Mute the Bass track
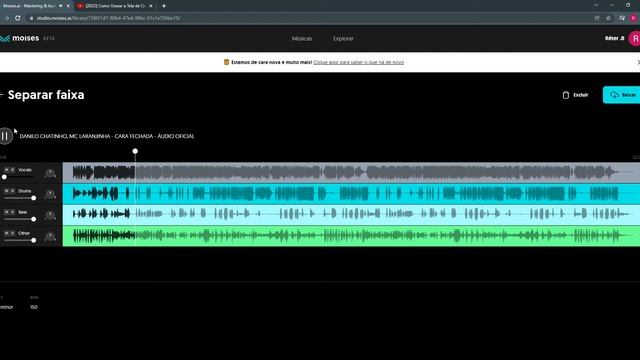The height and width of the screenshot is (360, 640). (7, 212)
